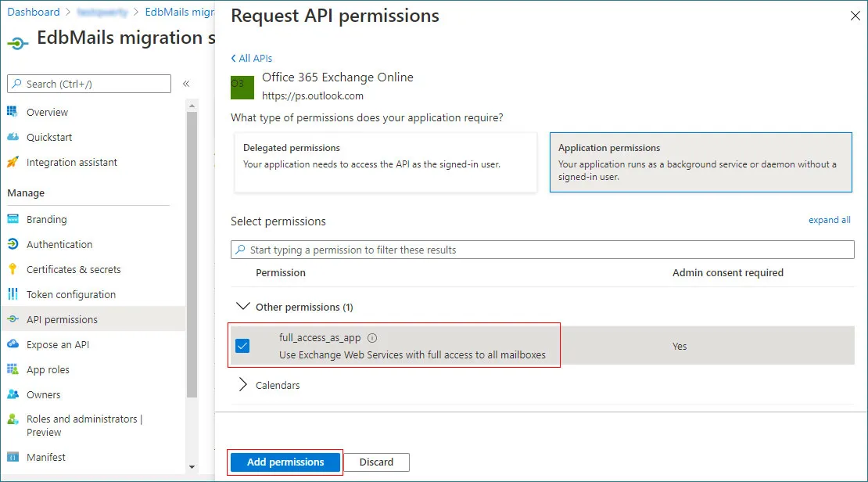Click the Branding icon
Screen dimensions: 868x482
[x=13, y=219]
